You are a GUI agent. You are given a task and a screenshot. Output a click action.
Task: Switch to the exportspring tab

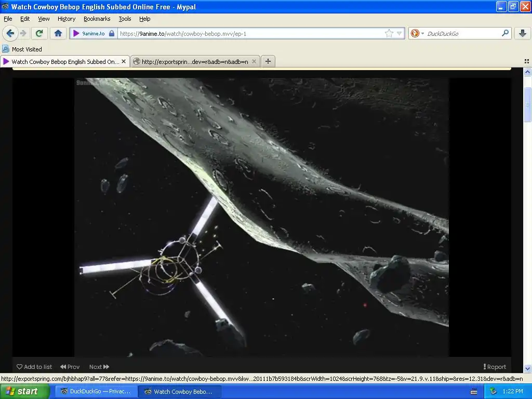[x=195, y=61]
